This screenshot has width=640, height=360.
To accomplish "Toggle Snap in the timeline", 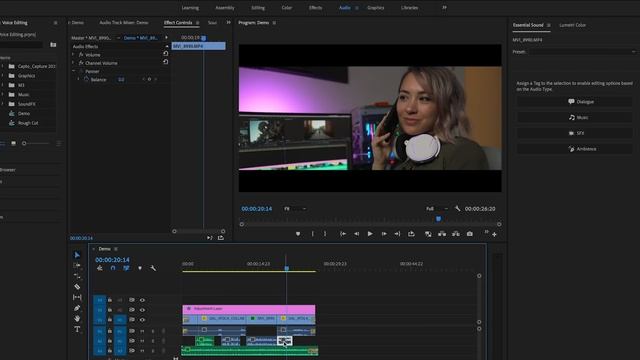I will [113, 268].
